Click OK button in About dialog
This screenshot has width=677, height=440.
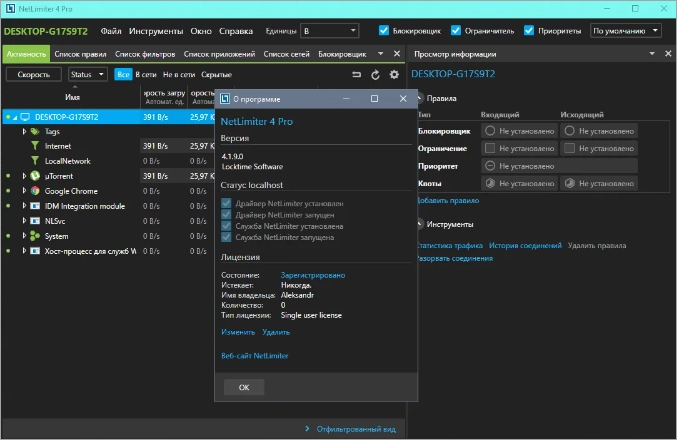point(244,387)
